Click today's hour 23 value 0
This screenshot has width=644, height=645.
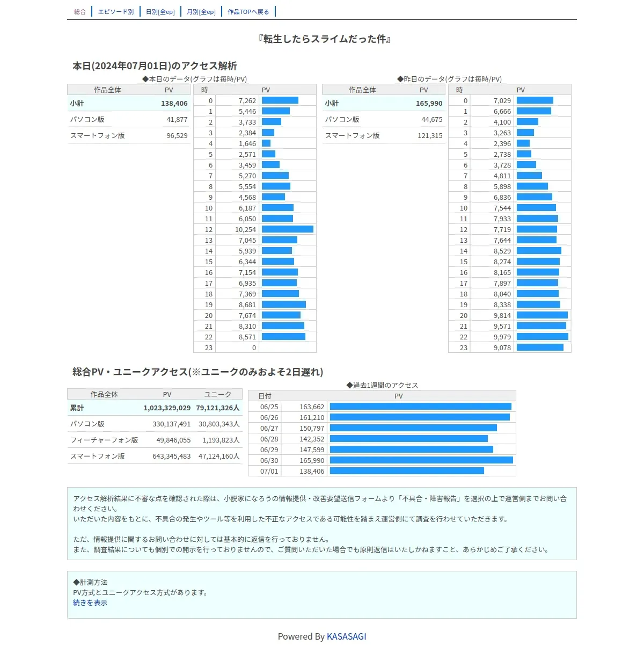[254, 347]
